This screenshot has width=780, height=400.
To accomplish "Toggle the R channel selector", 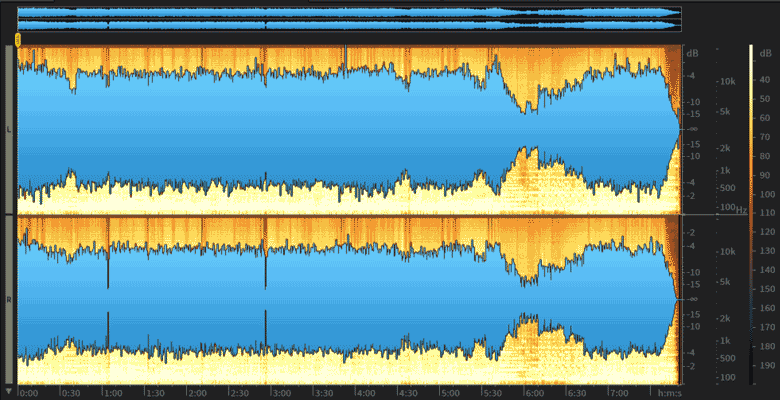I will tap(9, 299).
